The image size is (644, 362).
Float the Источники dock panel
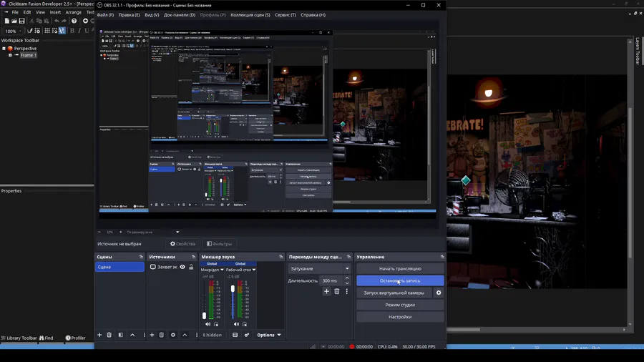[193, 257]
